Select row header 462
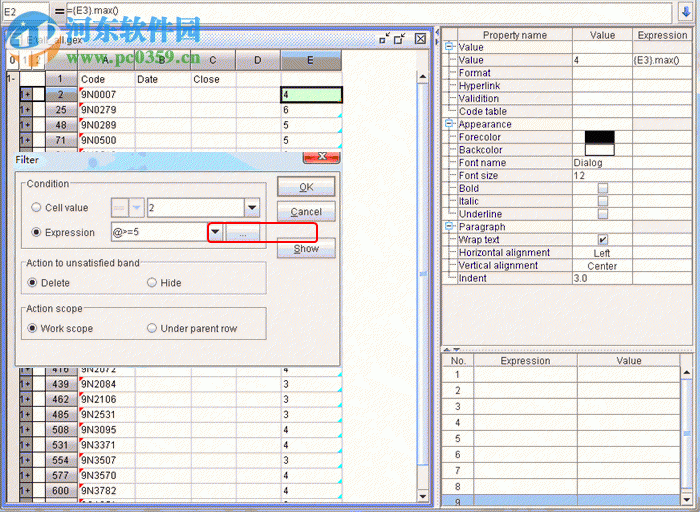 pos(61,399)
